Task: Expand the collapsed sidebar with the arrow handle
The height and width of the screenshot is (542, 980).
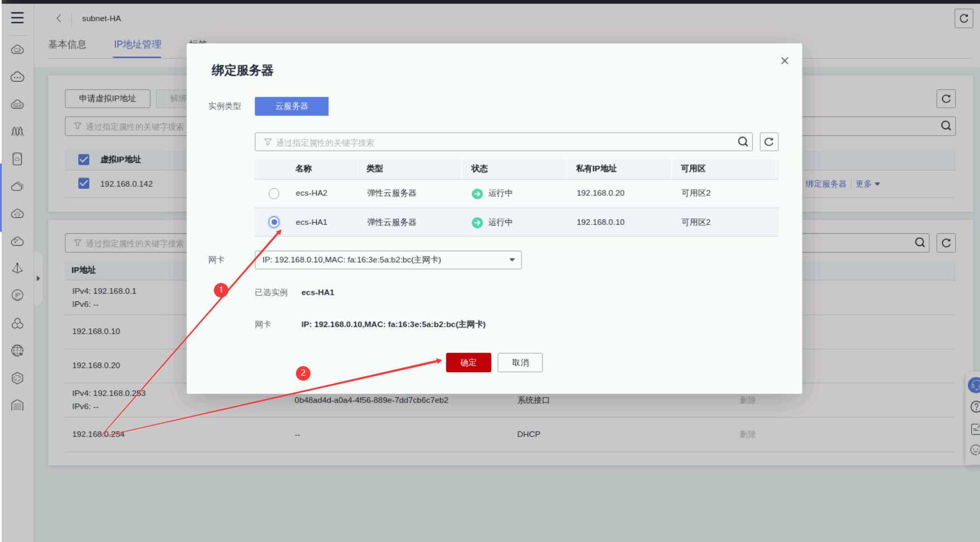Action: click(38, 278)
